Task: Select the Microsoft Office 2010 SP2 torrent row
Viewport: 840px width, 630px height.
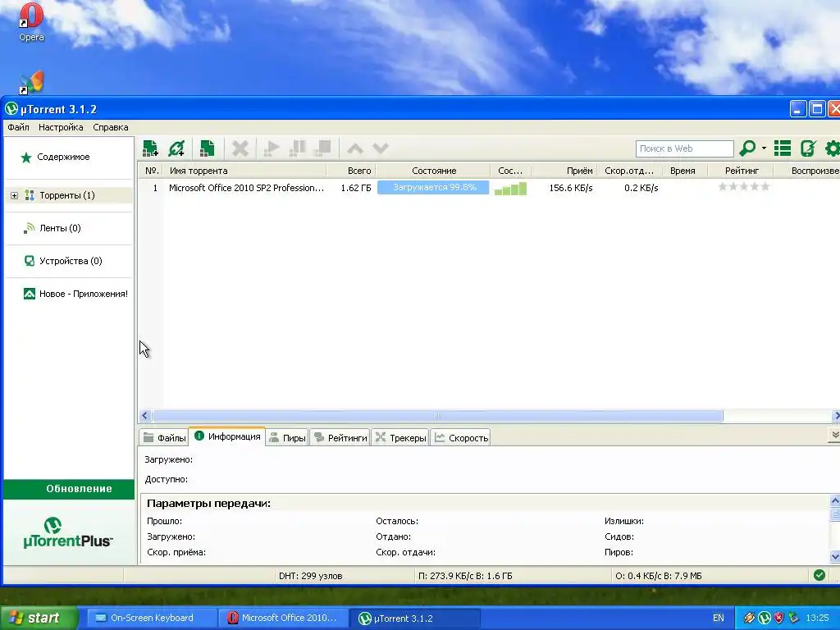Action: (x=489, y=188)
